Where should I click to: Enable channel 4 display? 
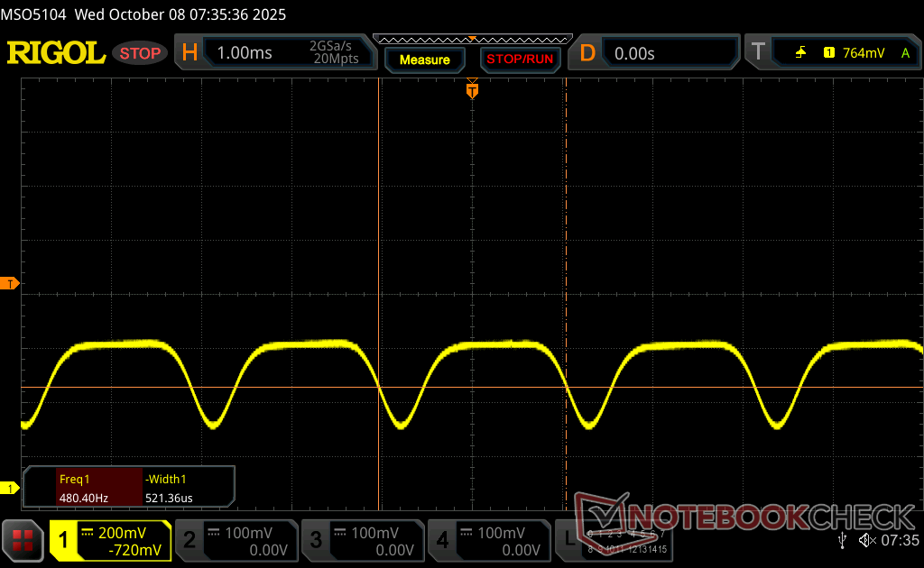(x=489, y=541)
